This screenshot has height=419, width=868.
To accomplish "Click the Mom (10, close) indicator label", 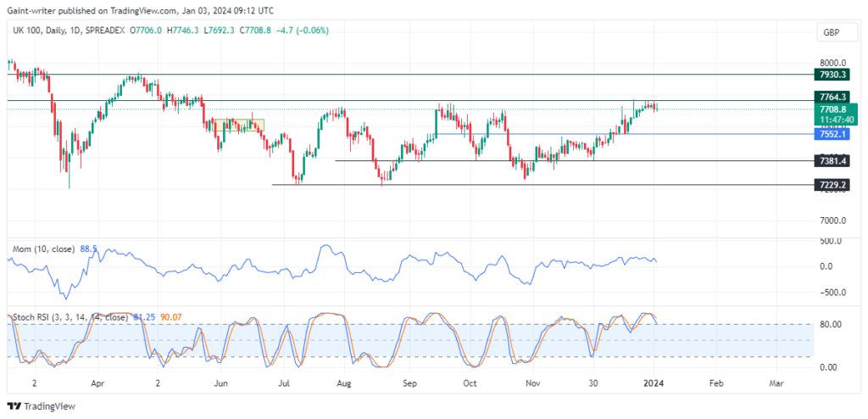I will 43,249.
